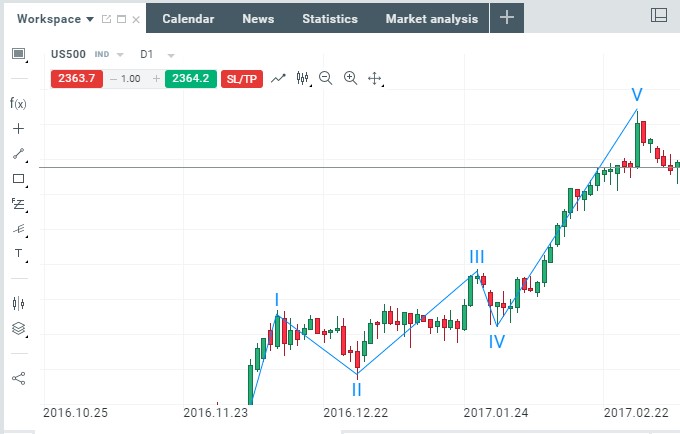This screenshot has width=680, height=434.
Task: Switch to the Calendar tab
Action: coord(187,19)
